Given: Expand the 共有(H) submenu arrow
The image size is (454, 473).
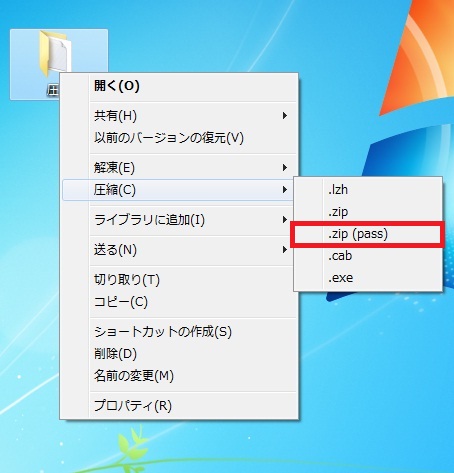Looking at the screenshot, I should (x=284, y=116).
